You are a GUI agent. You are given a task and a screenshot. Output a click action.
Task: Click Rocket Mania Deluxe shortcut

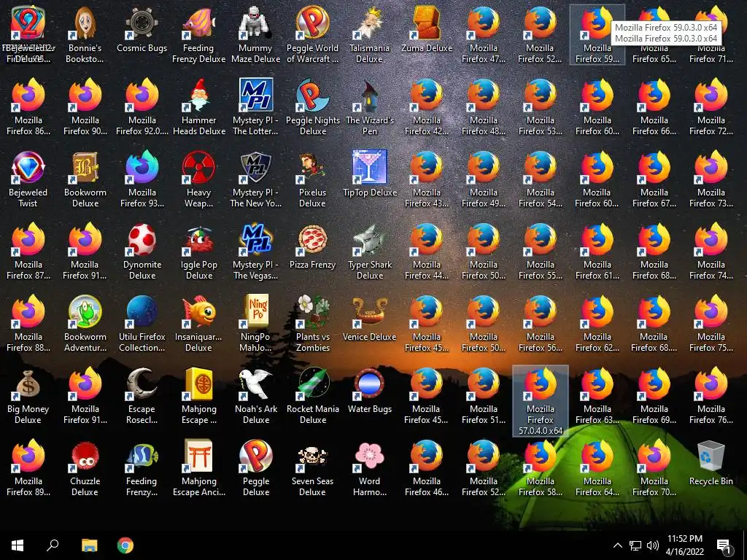click(x=312, y=396)
